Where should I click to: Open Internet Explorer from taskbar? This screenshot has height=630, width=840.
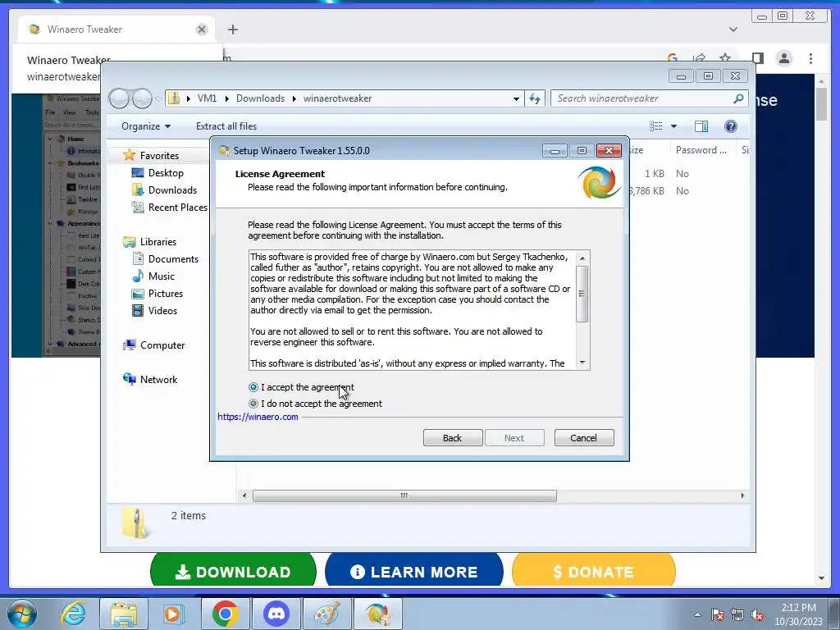(x=73, y=614)
